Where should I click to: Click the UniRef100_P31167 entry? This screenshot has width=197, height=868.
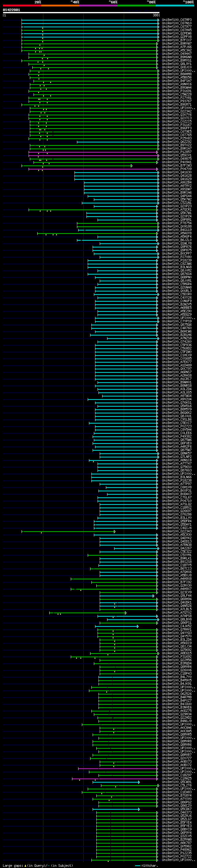(177, 125)
